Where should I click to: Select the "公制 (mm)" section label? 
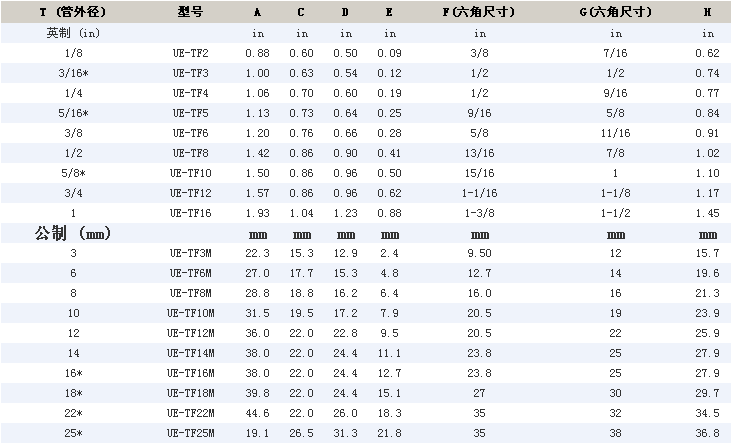73,233
